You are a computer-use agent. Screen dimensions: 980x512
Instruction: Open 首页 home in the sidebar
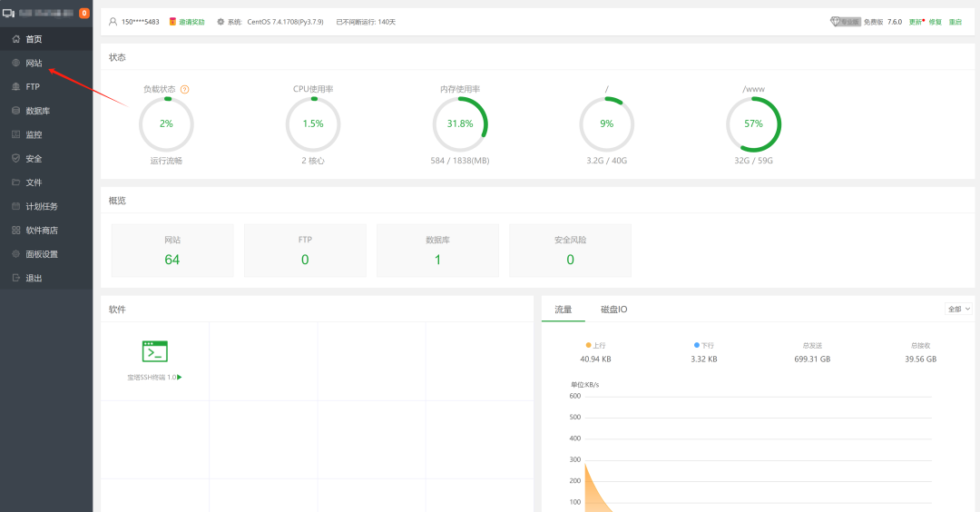pyautogui.click(x=46, y=39)
